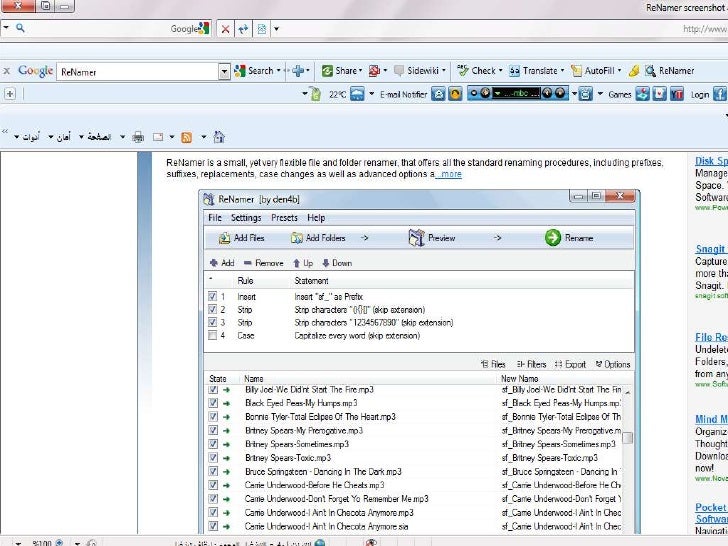Click the Translate toolbar icon
728x546 pixels.
coord(514,71)
